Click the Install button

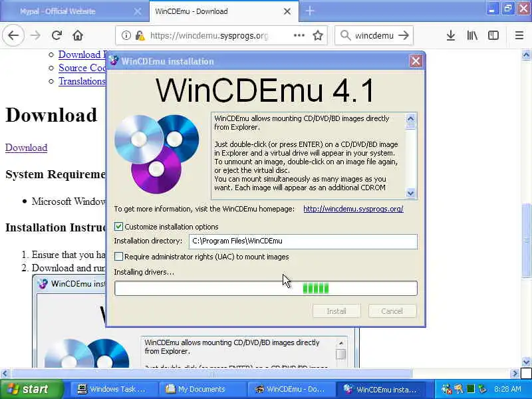tap(336, 311)
